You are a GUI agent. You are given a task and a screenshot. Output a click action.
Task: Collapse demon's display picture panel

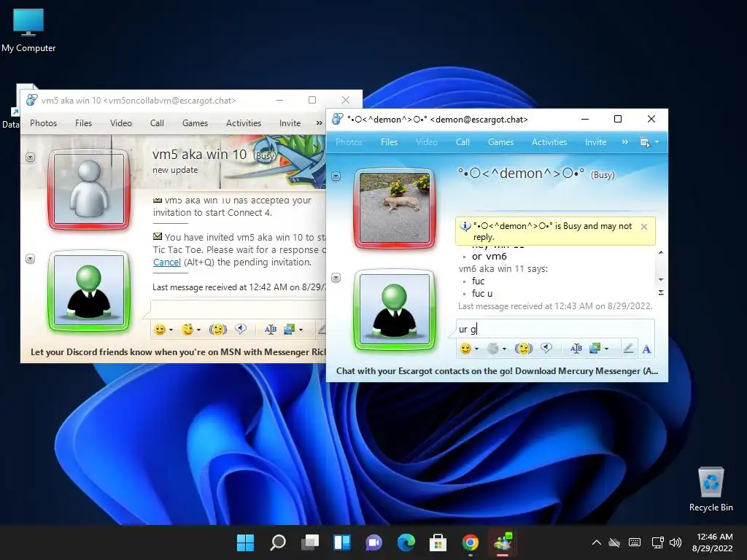pos(336,176)
